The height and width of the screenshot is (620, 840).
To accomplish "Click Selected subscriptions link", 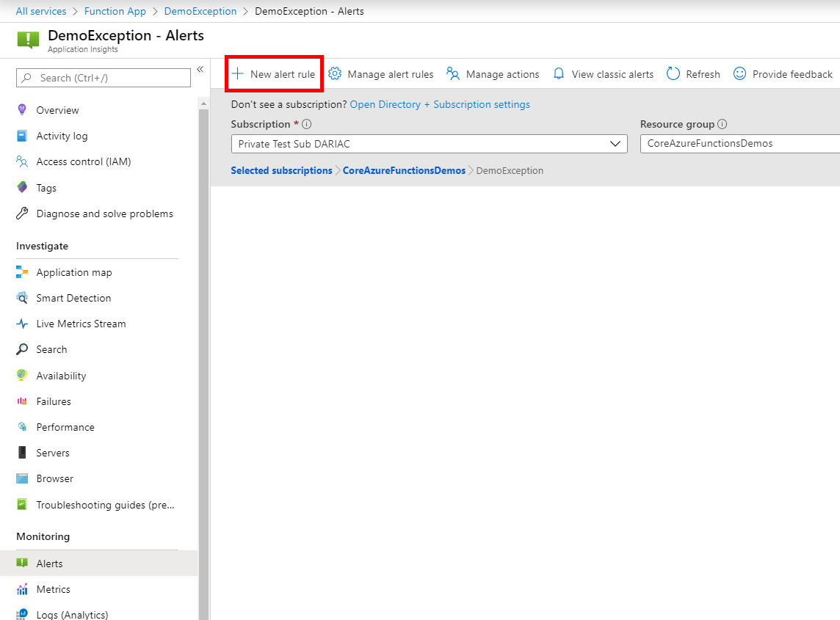I will tap(281, 170).
